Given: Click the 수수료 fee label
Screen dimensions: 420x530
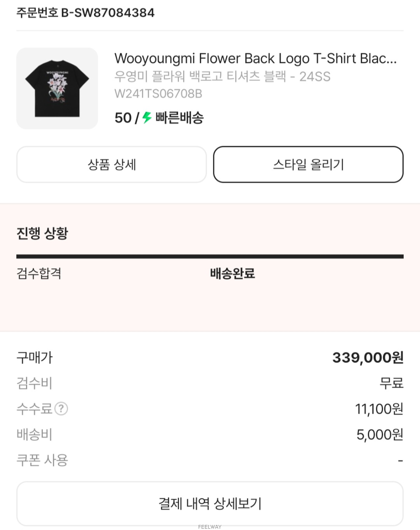Looking at the screenshot, I should pyautogui.click(x=34, y=409).
